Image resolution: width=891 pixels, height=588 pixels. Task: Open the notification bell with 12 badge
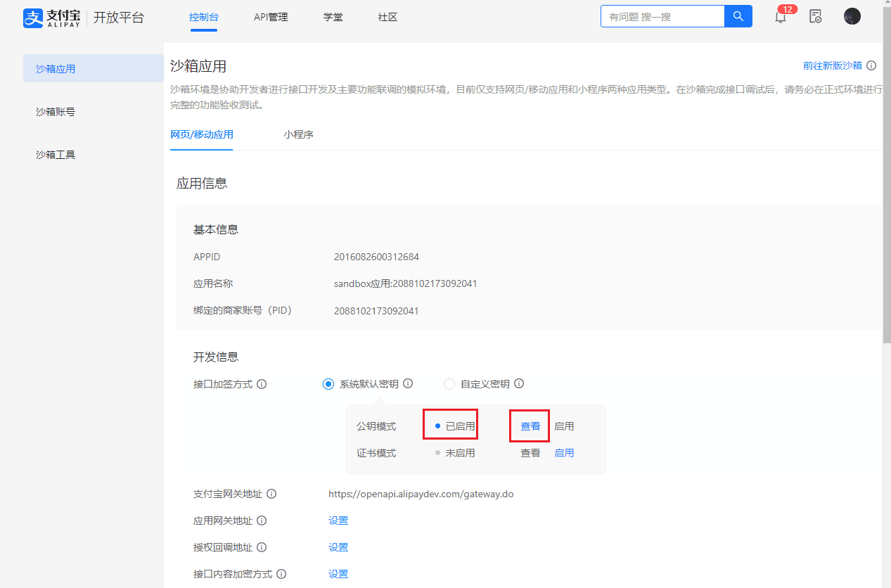pyautogui.click(x=781, y=16)
